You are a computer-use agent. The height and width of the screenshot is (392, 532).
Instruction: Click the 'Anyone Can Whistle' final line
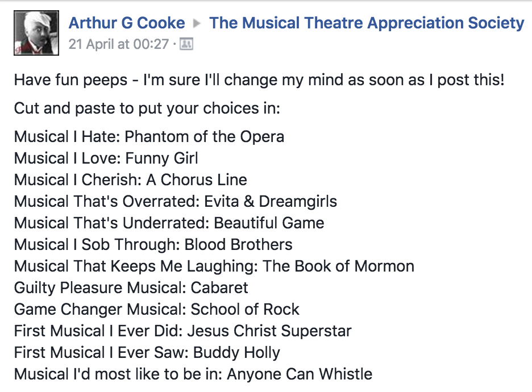pos(193,374)
